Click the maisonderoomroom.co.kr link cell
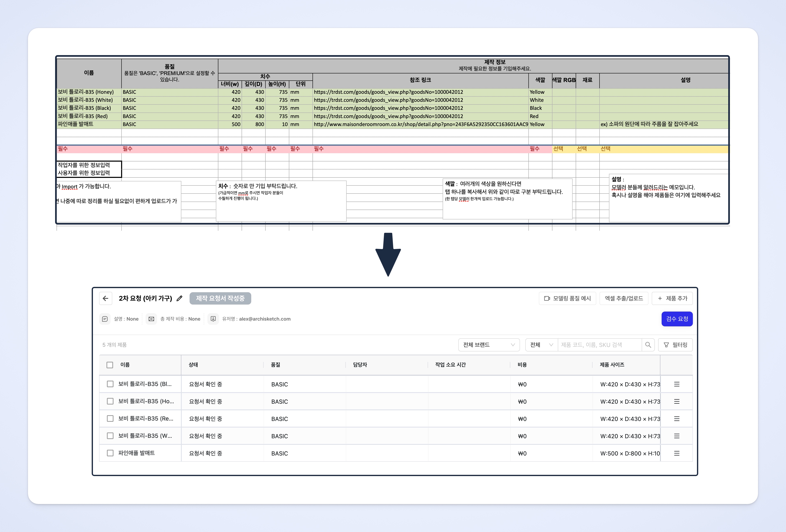The image size is (786, 532). [421, 124]
